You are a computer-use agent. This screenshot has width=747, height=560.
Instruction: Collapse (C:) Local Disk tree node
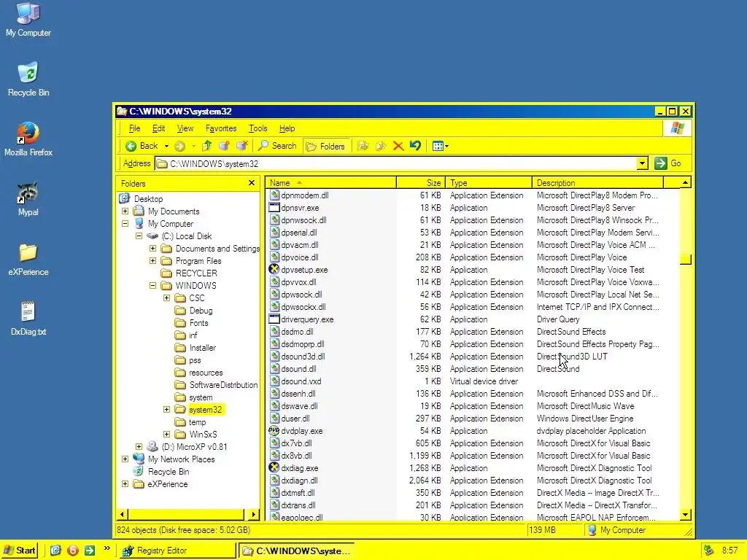[x=139, y=236]
